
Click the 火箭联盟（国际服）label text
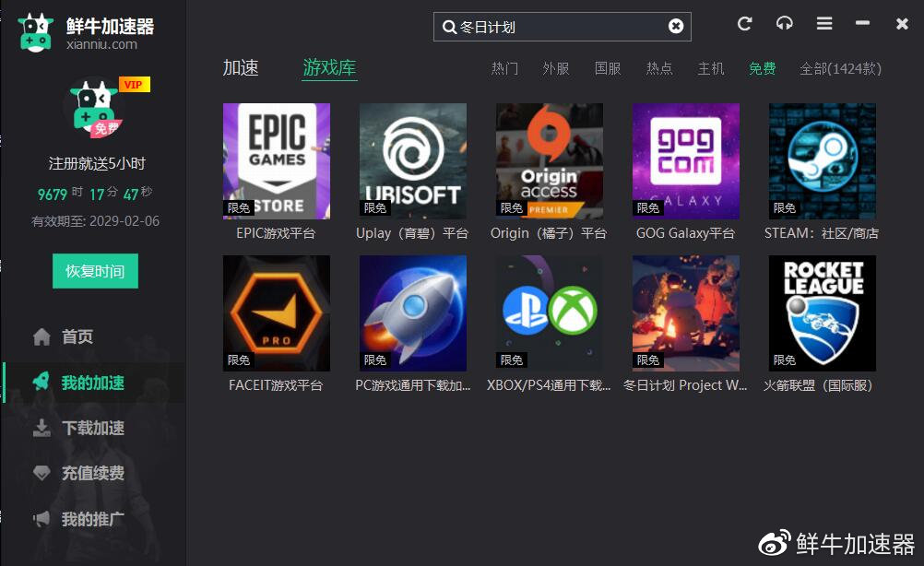coord(818,385)
